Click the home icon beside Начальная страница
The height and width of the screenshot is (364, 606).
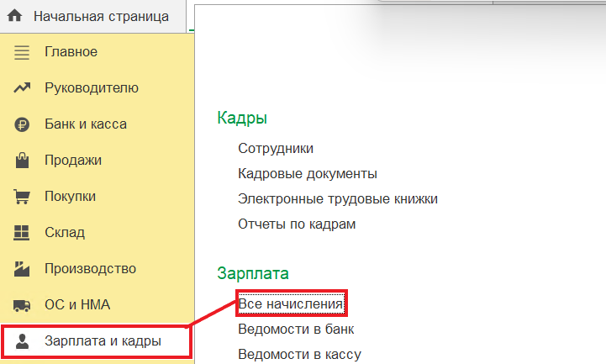click(14, 16)
